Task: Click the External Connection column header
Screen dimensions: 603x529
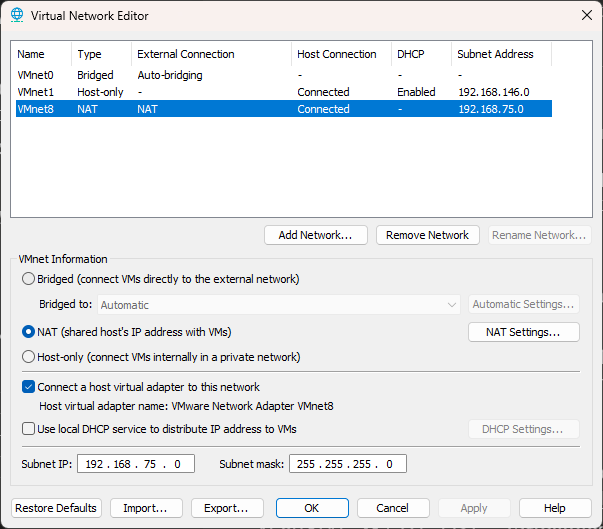Action: (212, 54)
